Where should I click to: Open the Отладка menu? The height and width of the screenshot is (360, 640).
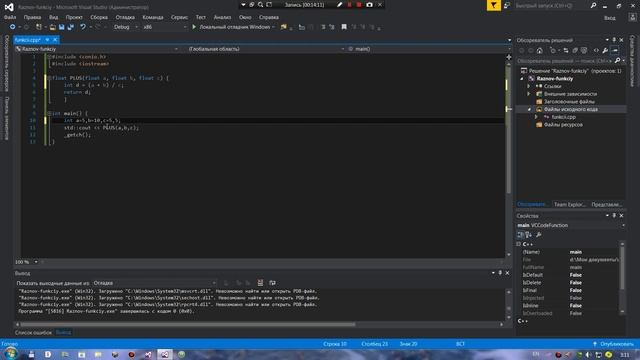(x=125, y=17)
